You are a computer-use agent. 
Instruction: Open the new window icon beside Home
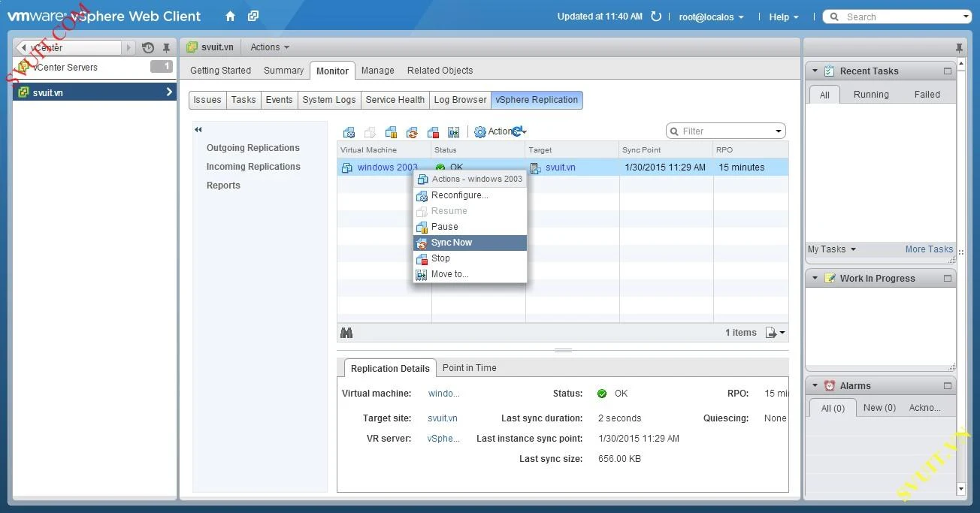coord(253,17)
